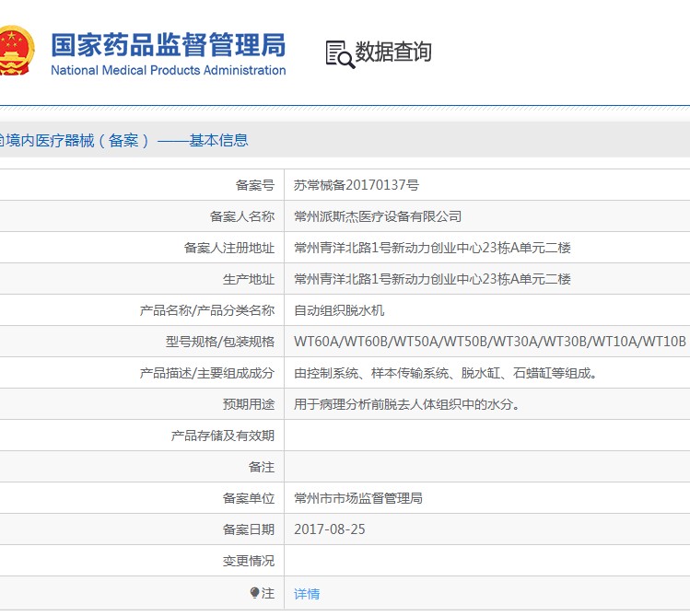This screenshot has width=690, height=616.
Task: Click the 产品存储及有效期 label
Action: pos(223,436)
